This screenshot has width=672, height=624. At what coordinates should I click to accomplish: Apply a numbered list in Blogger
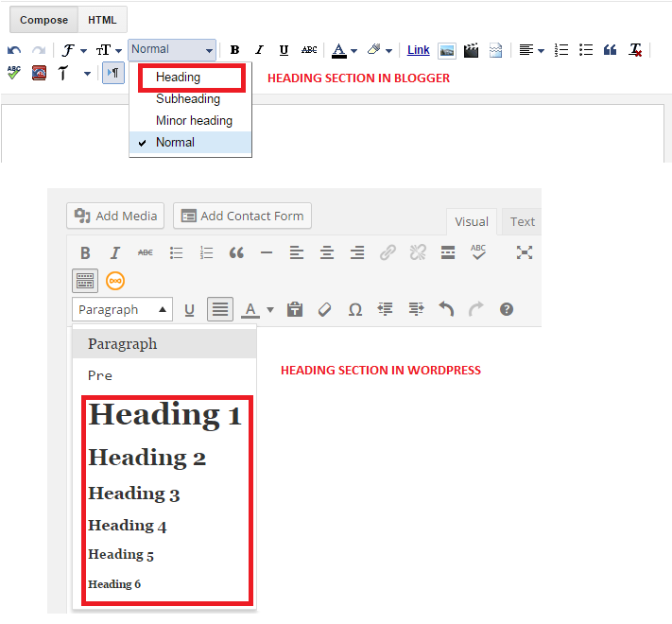click(561, 50)
